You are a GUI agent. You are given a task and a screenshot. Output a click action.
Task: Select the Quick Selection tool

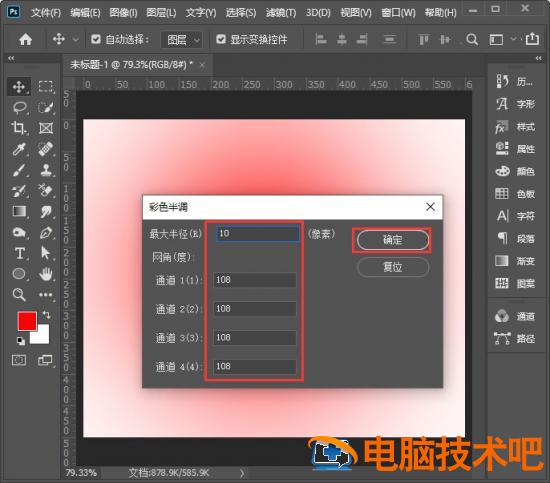[x=46, y=107]
